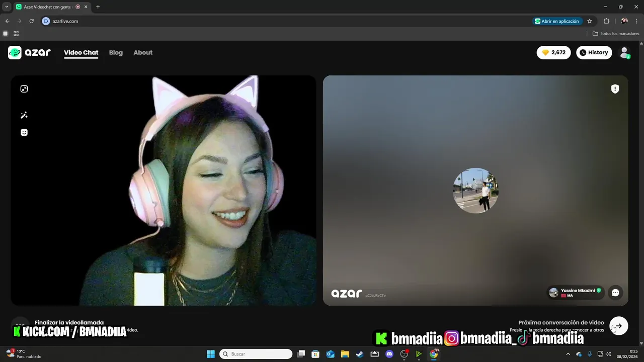The height and width of the screenshot is (362, 644).
Task: Open the magic wand effects tool
Action: (24, 115)
